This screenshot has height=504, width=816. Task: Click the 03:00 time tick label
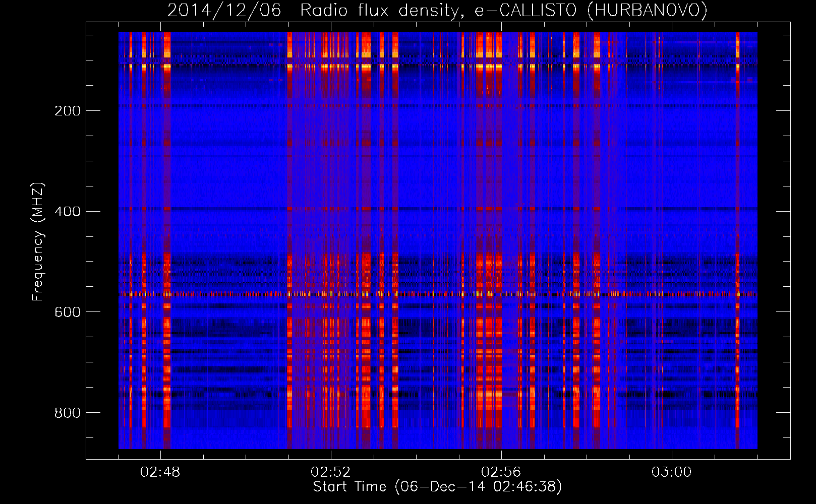671,472
